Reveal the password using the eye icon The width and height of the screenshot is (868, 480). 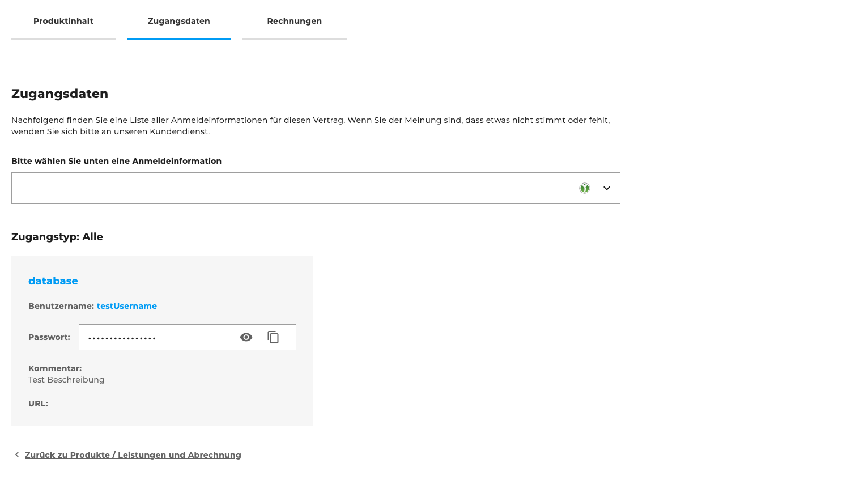click(246, 337)
